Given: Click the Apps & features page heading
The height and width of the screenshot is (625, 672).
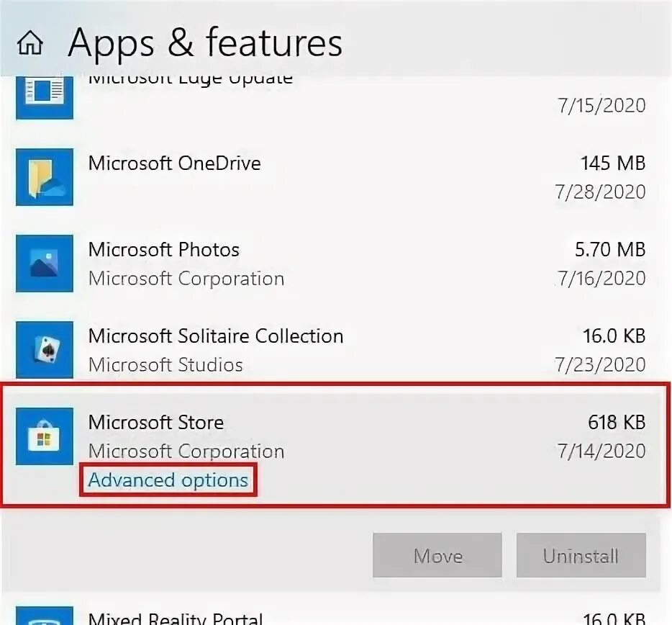Looking at the screenshot, I should (205, 43).
